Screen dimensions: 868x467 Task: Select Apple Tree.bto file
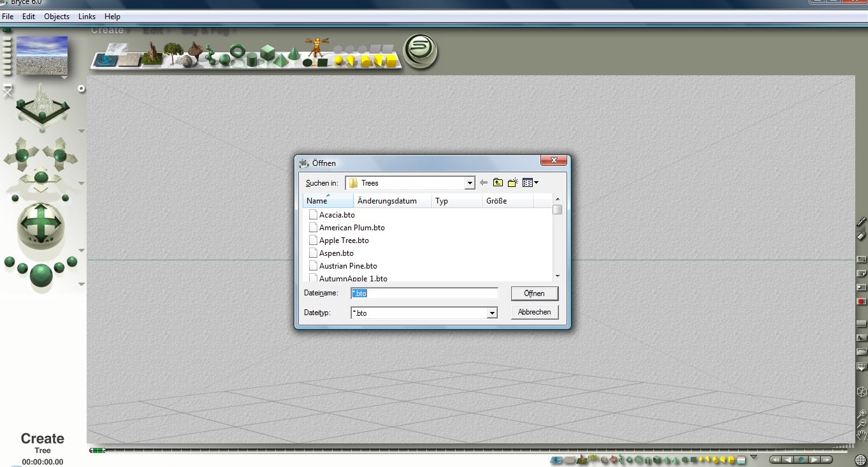pyautogui.click(x=339, y=241)
